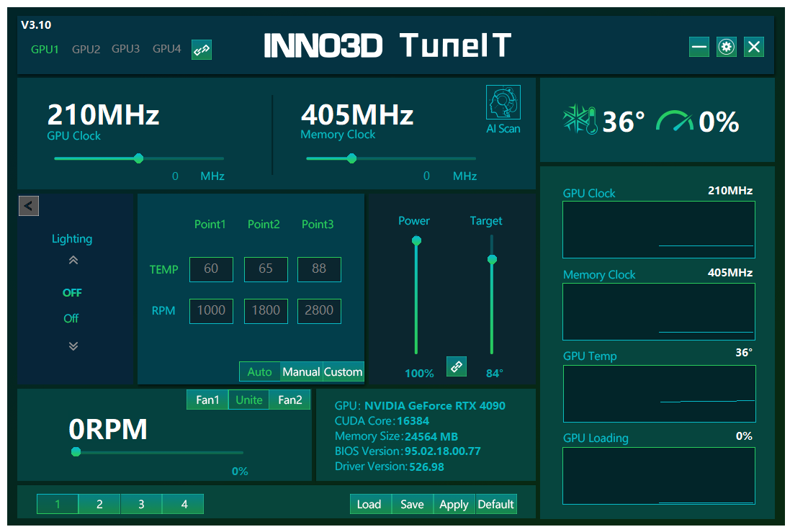The height and width of the screenshot is (532, 790).
Task: Click Point1 TEMP field showing 60
Action: pos(211,269)
